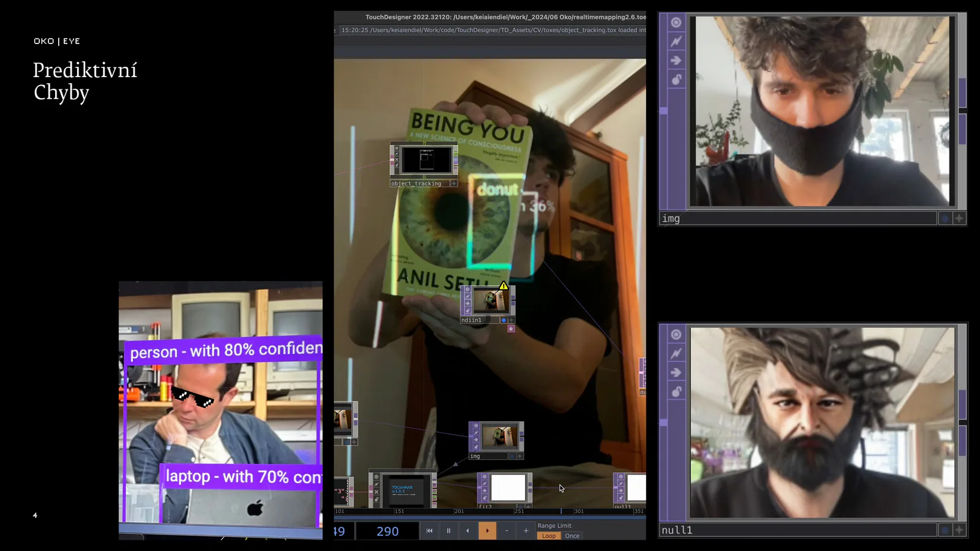
Task: Click the blue playhead marker on the timeline
Action: pyautogui.click(x=561, y=511)
